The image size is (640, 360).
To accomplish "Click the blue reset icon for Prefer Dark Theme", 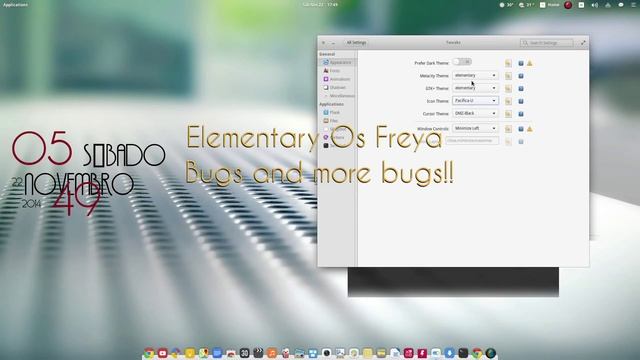I will click(521, 63).
